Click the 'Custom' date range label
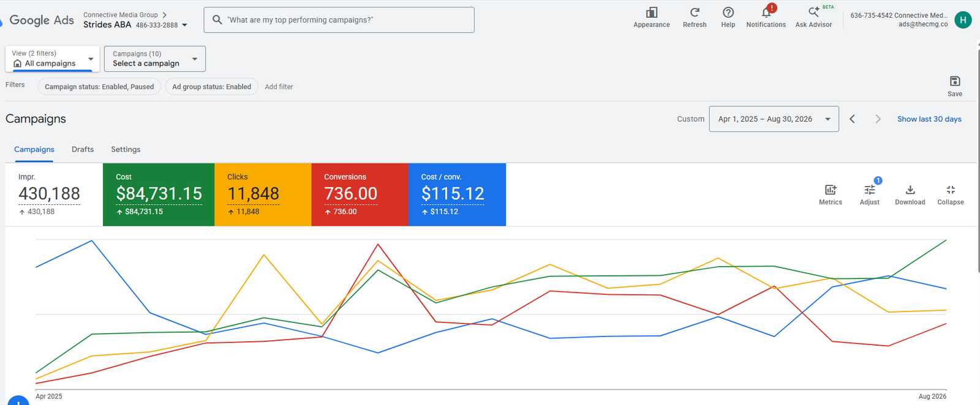The height and width of the screenshot is (405, 980). 690,119
